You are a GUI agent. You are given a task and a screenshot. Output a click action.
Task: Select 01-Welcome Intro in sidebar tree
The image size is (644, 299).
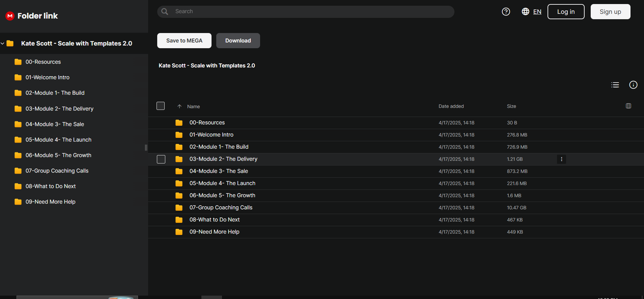pyautogui.click(x=48, y=78)
